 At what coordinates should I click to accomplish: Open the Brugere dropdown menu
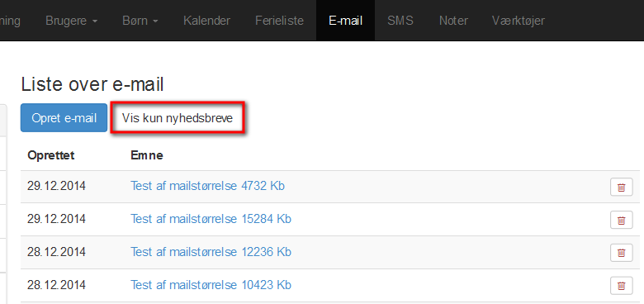(x=72, y=21)
